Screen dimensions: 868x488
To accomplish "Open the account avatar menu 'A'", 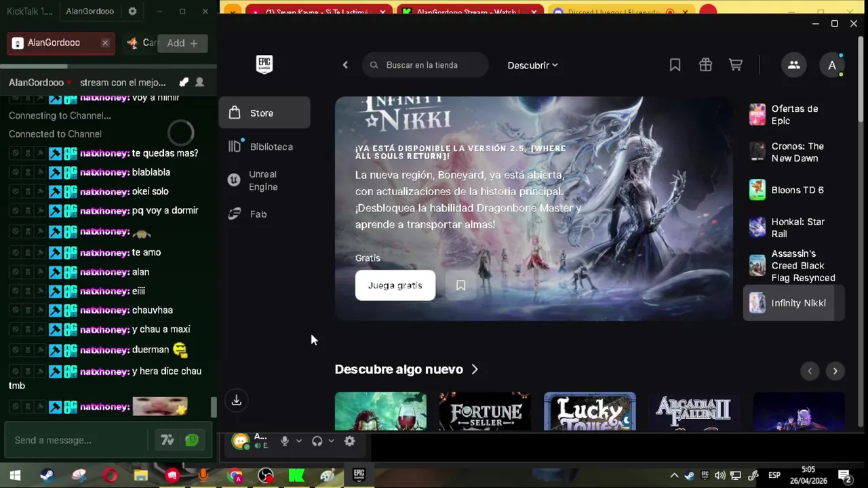I will pos(832,65).
